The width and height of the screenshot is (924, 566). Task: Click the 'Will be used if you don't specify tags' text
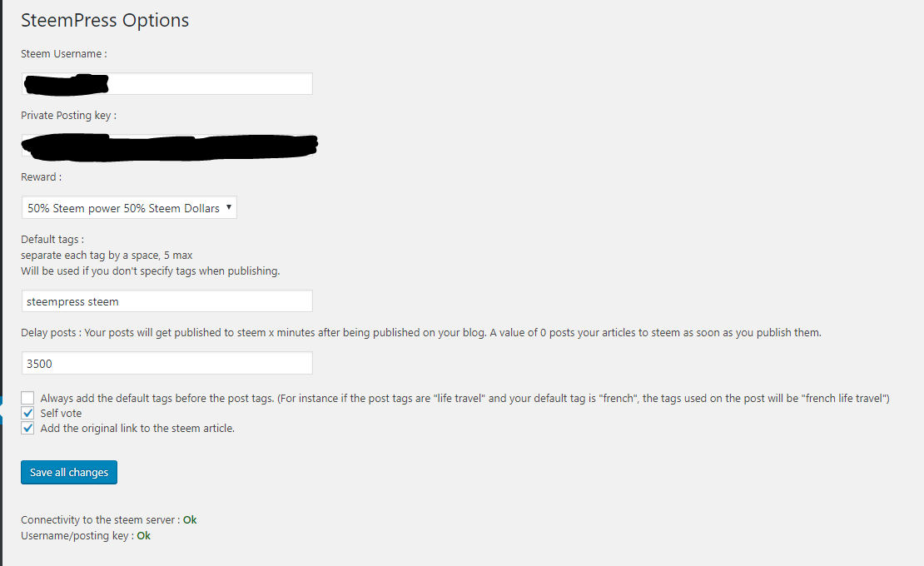pos(150,271)
